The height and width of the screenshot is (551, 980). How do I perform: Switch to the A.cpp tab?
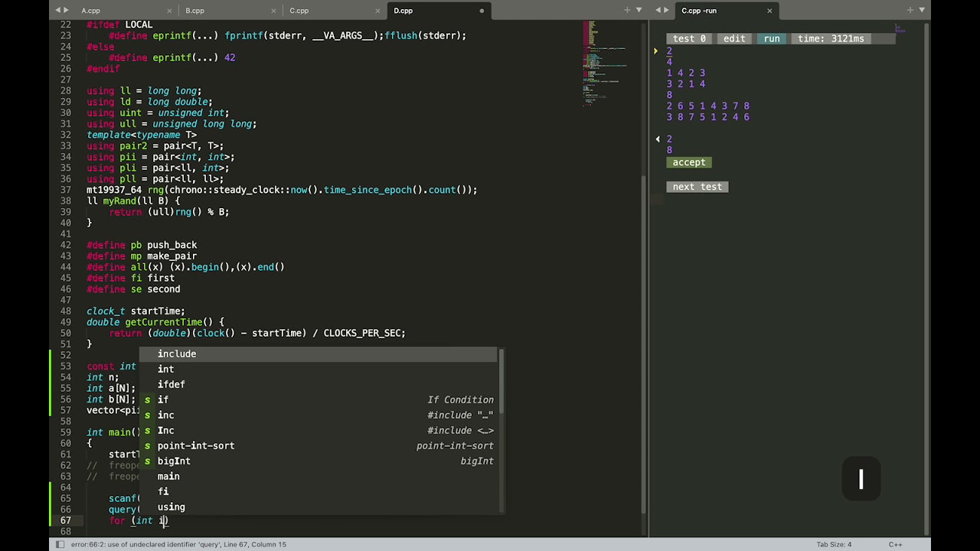tap(91, 11)
